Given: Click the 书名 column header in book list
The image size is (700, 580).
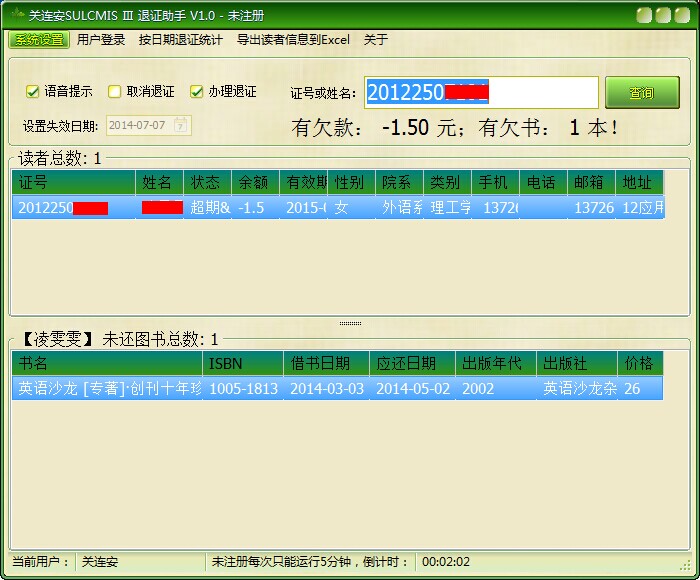Looking at the screenshot, I should tap(107, 363).
